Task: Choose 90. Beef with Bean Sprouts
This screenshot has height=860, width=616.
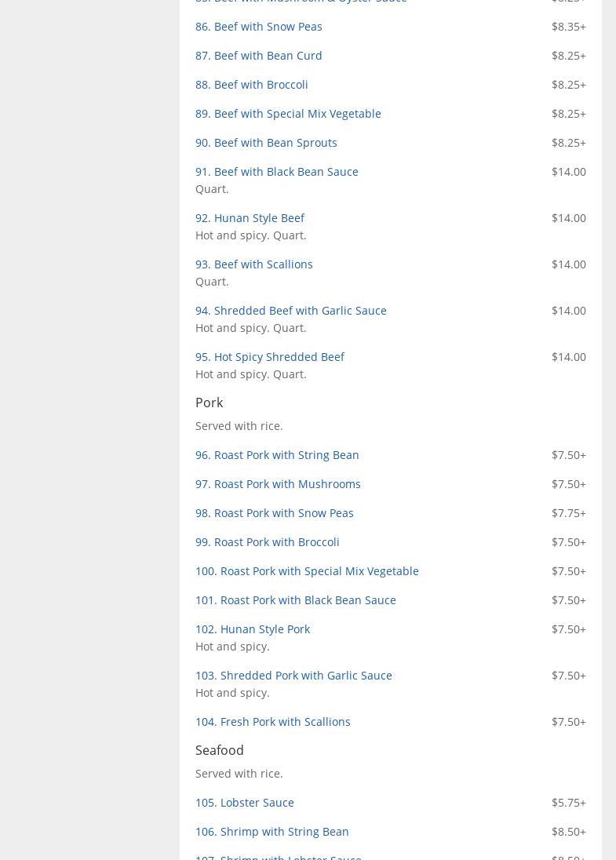Action: (266, 143)
